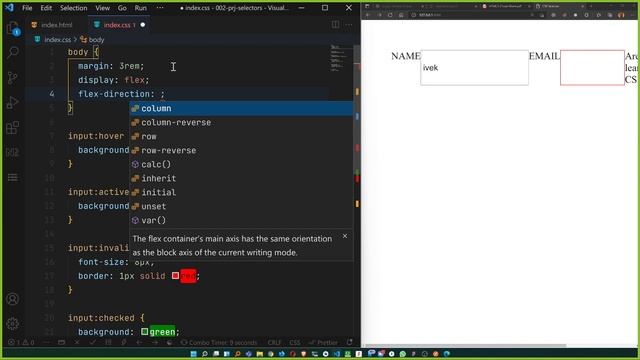Click the VS Code icon on taskbar

(337, 353)
